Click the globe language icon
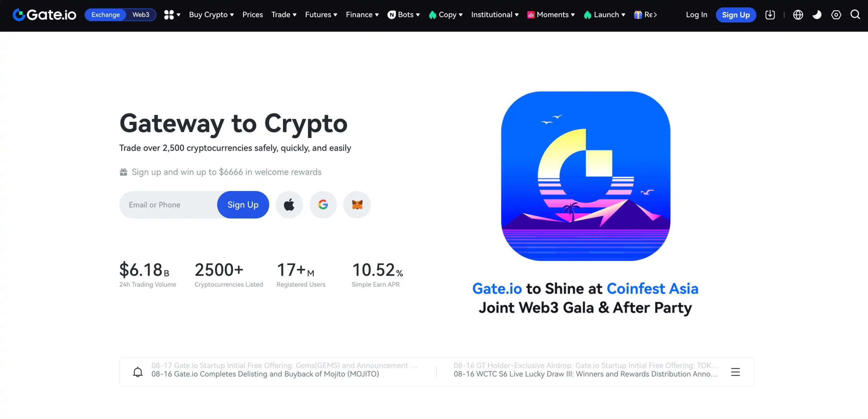 click(x=798, y=15)
